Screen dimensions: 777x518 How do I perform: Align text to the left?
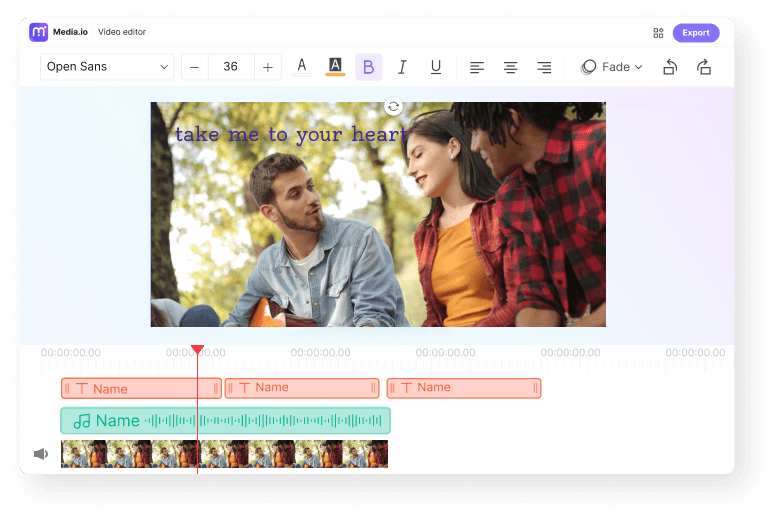[477, 67]
